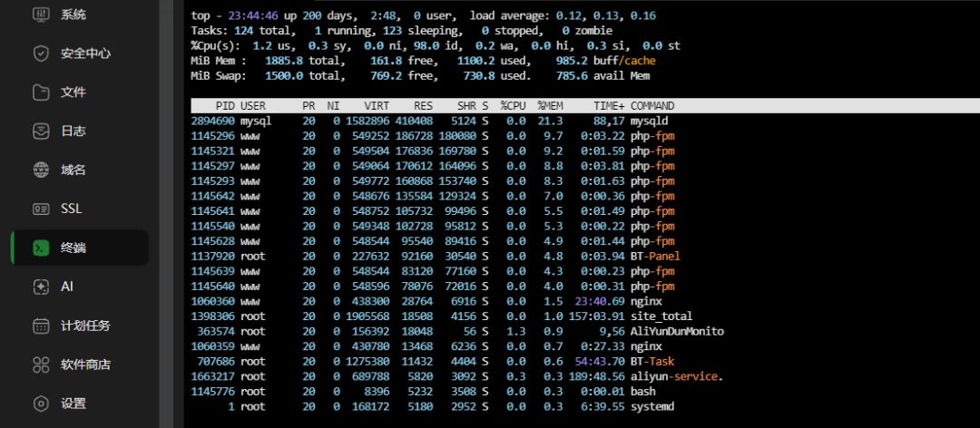980x428 pixels.
Task: Click nginx command with PID 1060360
Action: pos(646,301)
